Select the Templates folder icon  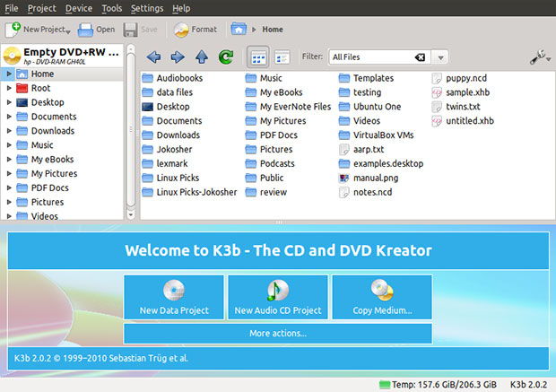(x=344, y=78)
